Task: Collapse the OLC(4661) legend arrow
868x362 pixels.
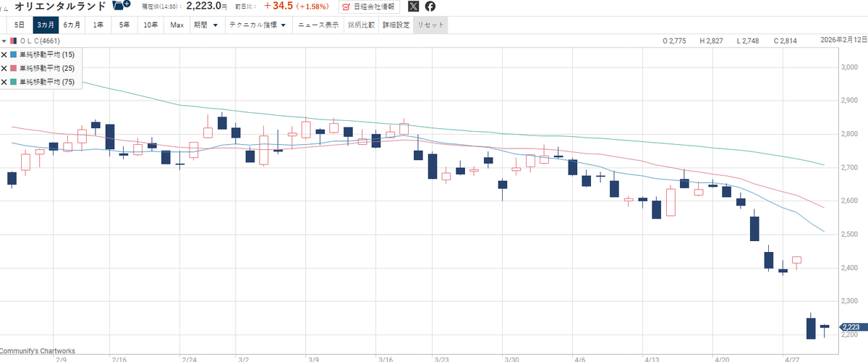Action: [x=5, y=41]
